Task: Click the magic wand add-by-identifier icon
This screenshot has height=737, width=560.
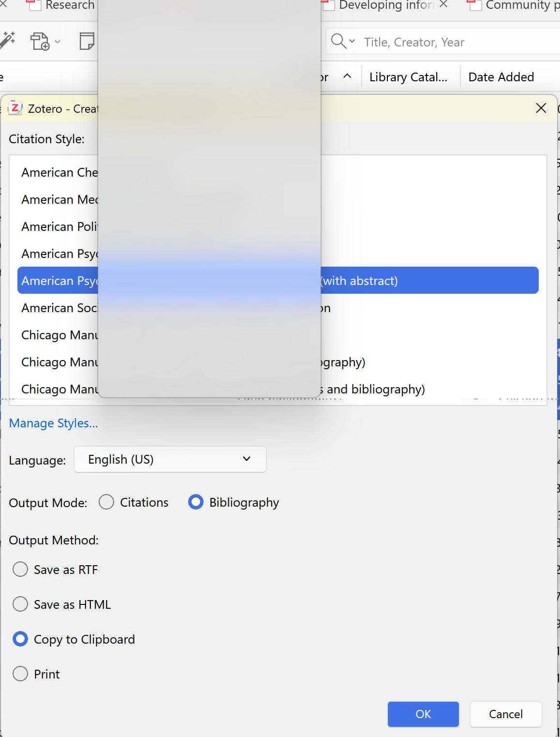Action: [x=7, y=41]
